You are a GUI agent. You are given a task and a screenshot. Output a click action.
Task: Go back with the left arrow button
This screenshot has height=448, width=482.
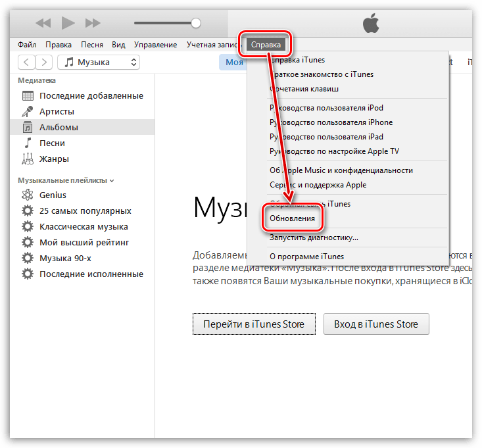pyautogui.click(x=26, y=62)
